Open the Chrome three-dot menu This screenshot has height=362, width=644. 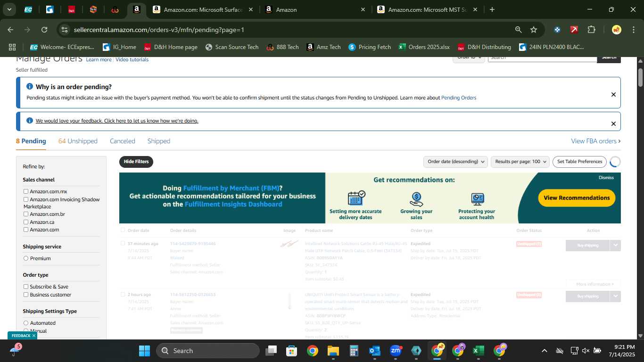coord(633,30)
